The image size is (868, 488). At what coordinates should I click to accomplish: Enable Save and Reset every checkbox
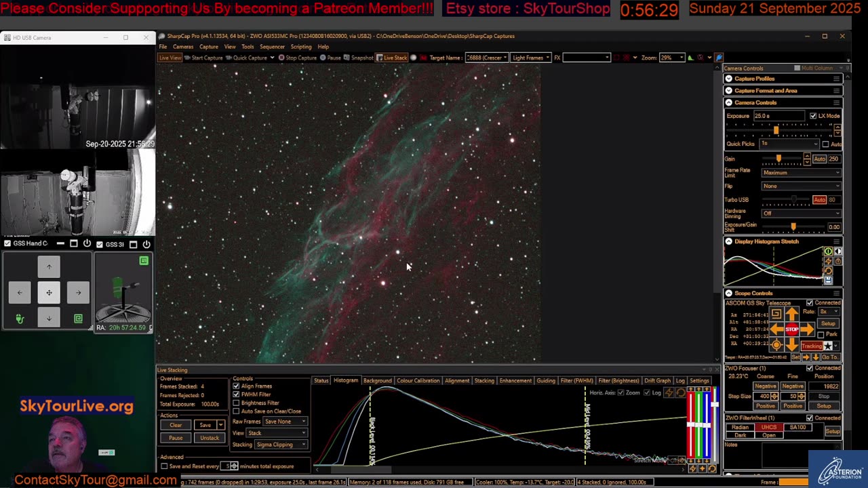point(164,466)
